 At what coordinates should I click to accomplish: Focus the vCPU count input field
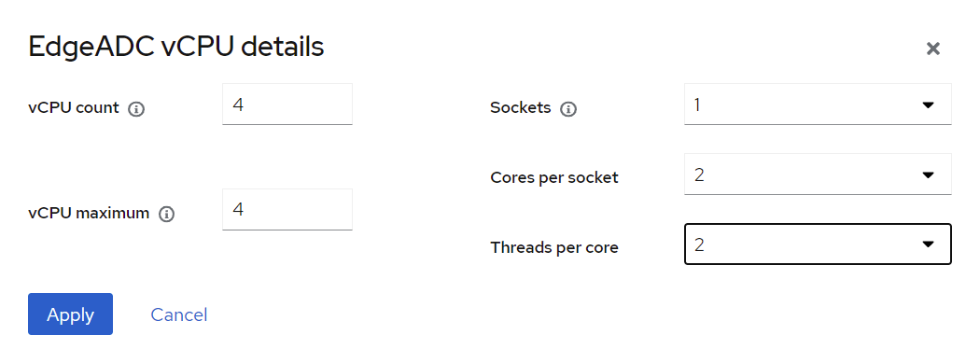tap(287, 105)
